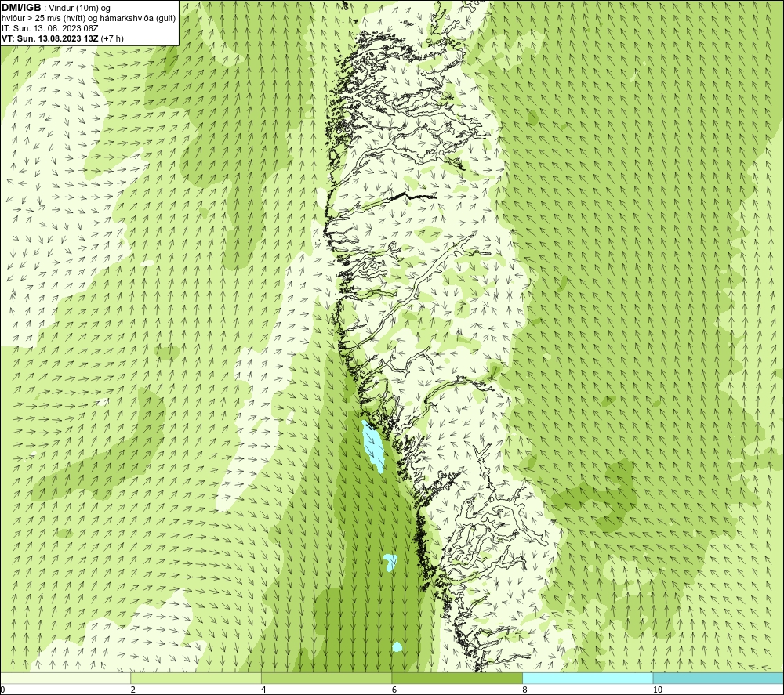Screen dimensions: 784x695
Task: Click the 4–6 green colorbar segment
Action: tap(326, 678)
